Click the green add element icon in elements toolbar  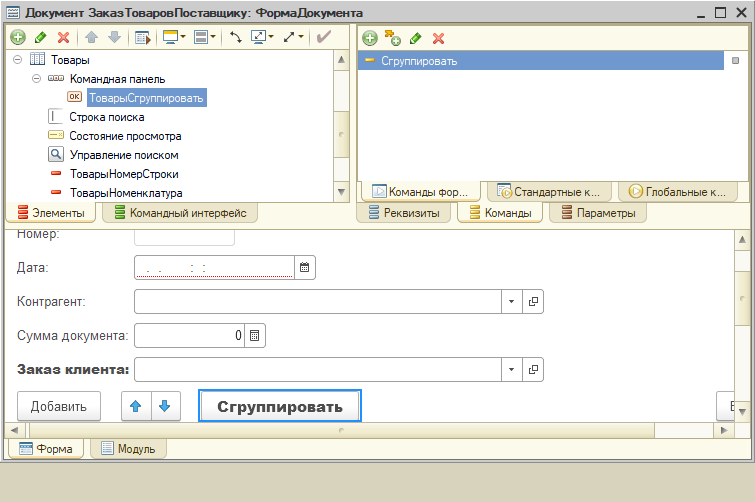pos(17,37)
